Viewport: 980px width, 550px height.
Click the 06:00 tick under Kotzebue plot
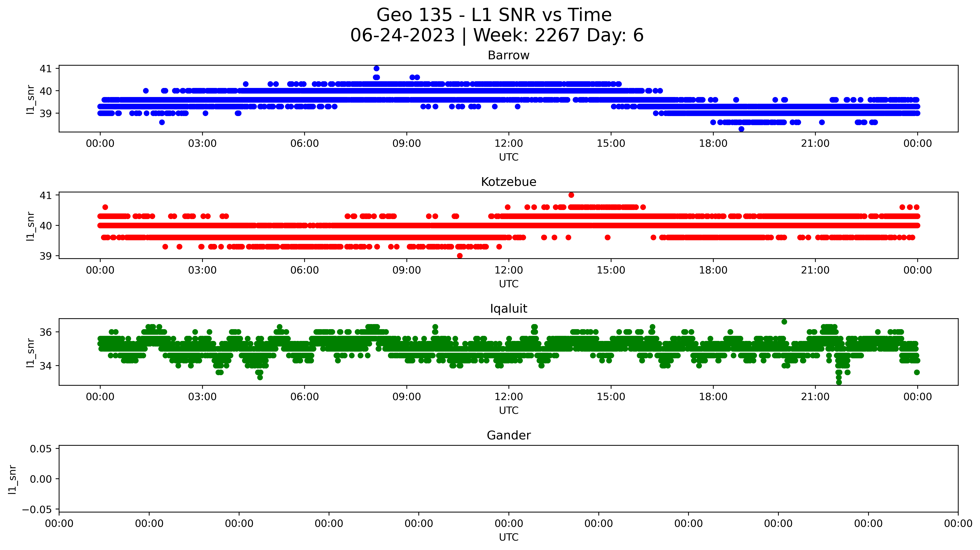tap(305, 270)
